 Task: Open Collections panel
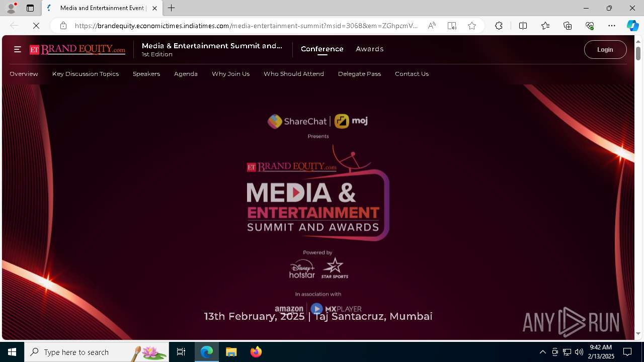568,26
